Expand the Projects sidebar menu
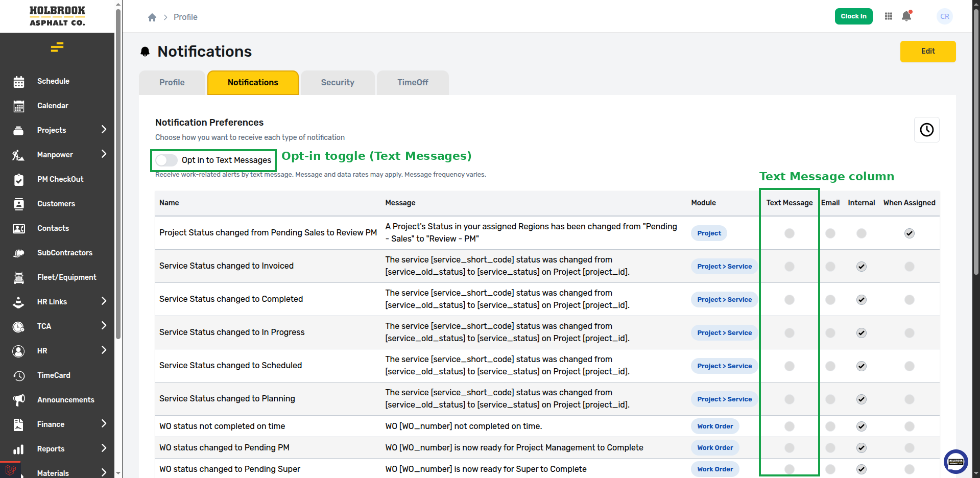The height and width of the screenshot is (478, 980). point(104,130)
